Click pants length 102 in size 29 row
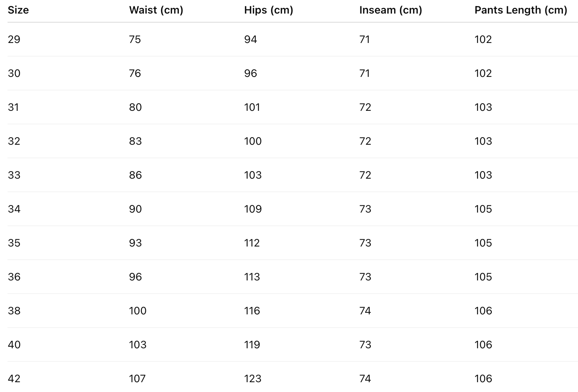This screenshot has height=392, width=578. (x=483, y=40)
